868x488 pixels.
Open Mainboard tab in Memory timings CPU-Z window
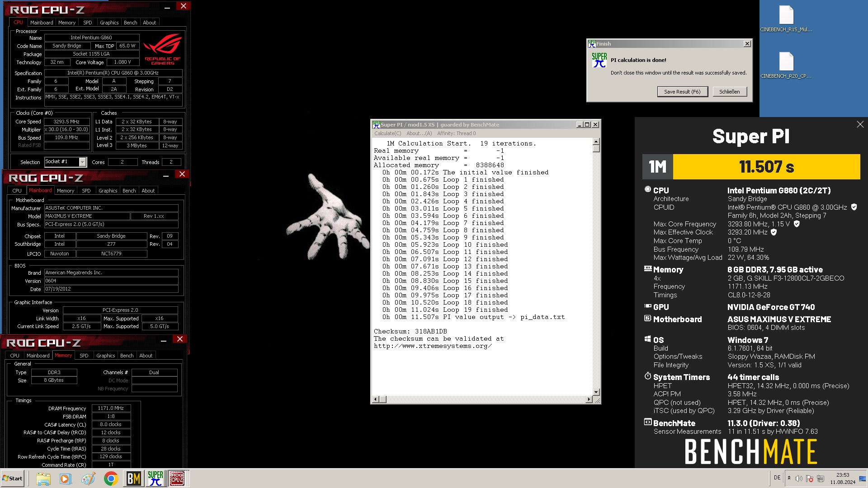(38, 356)
